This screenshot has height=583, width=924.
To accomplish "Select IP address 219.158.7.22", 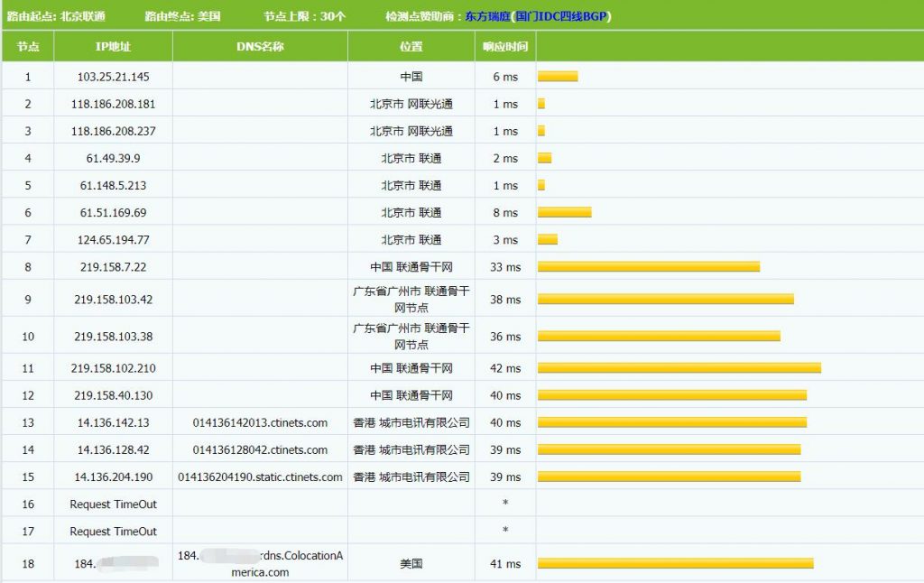I will (x=113, y=267).
